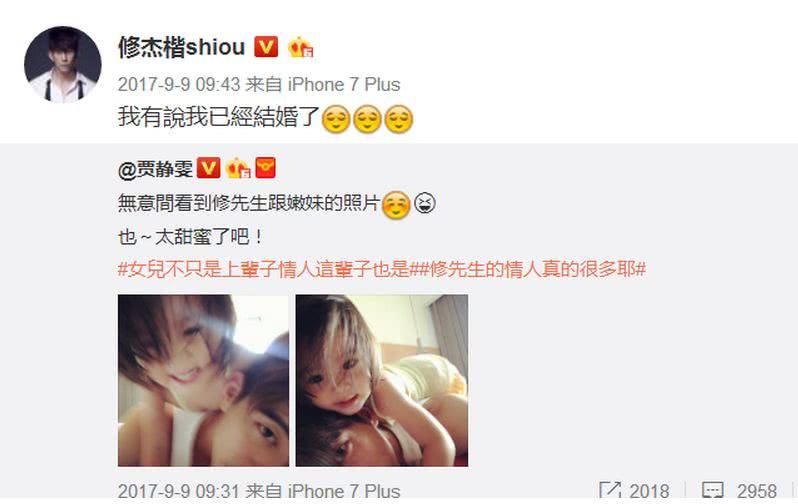Click the crown membership badge beside 修杰楷shiou

point(300,47)
